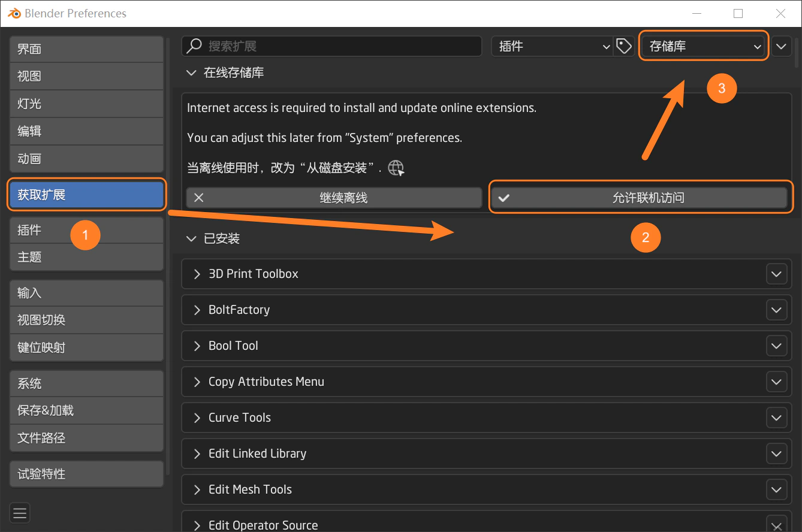Open the 试验特性 preferences tab
The height and width of the screenshot is (532, 802).
click(x=86, y=474)
